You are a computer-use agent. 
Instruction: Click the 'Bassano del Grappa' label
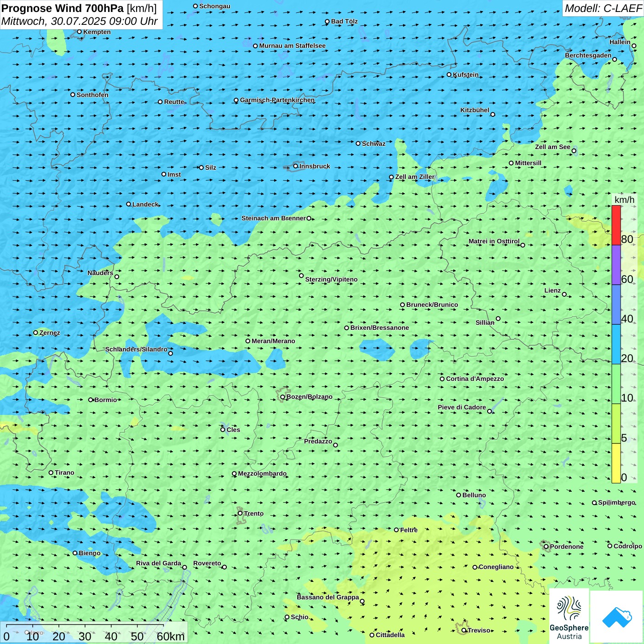coord(328,597)
